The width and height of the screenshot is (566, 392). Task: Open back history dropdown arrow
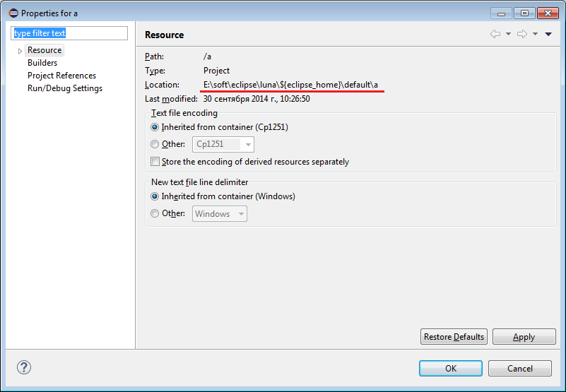(508, 34)
